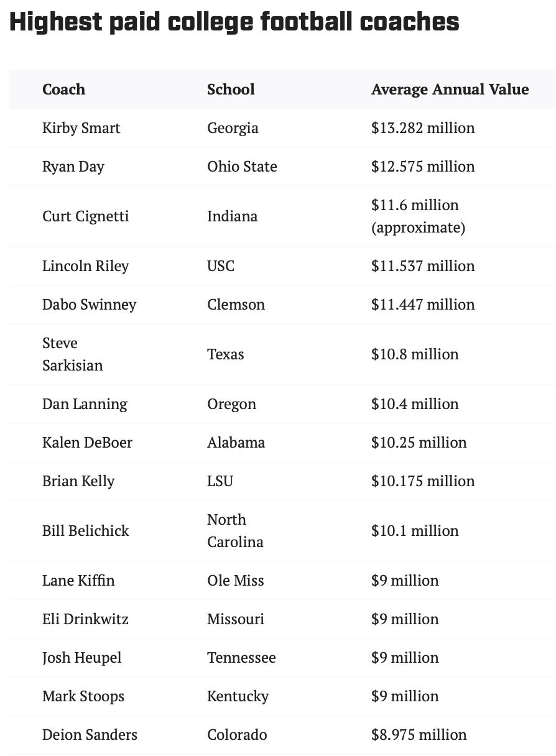Click Kentucky in the School column
Screen dimensions: 556x756
pos(238,696)
